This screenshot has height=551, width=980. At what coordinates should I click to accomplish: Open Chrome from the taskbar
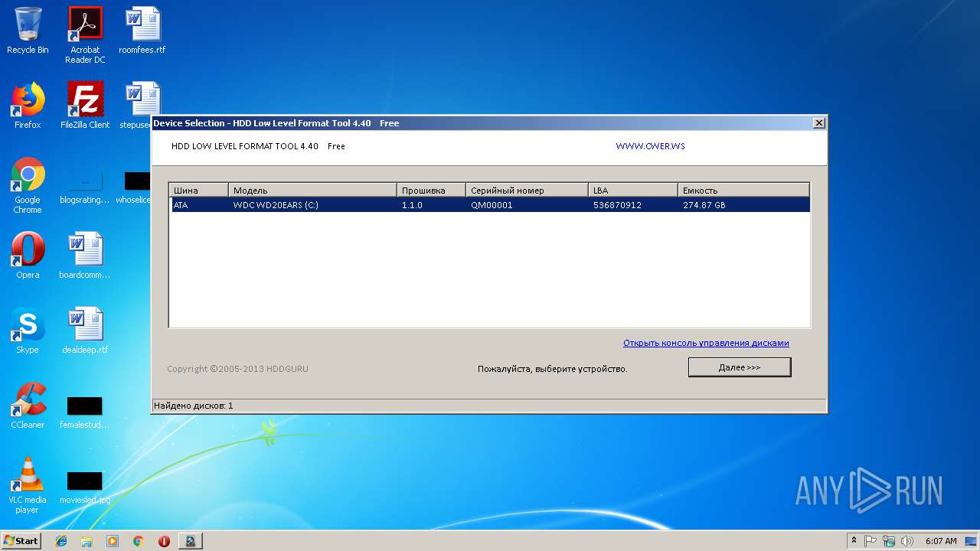tap(138, 541)
